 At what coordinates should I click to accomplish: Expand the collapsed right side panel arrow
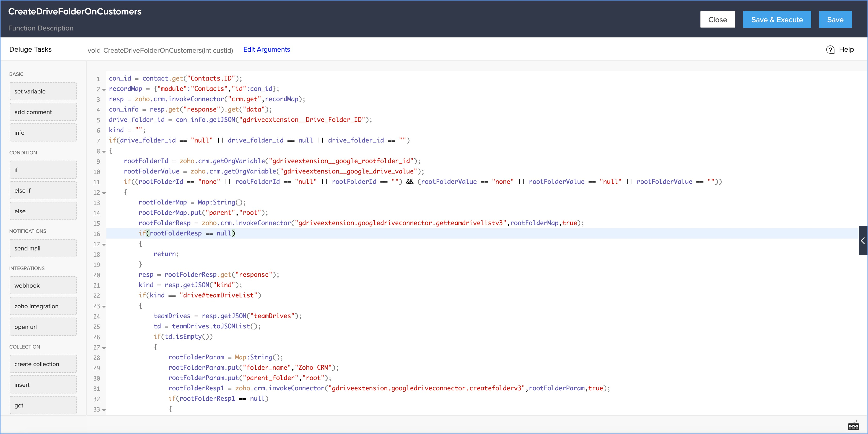click(863, 240)
